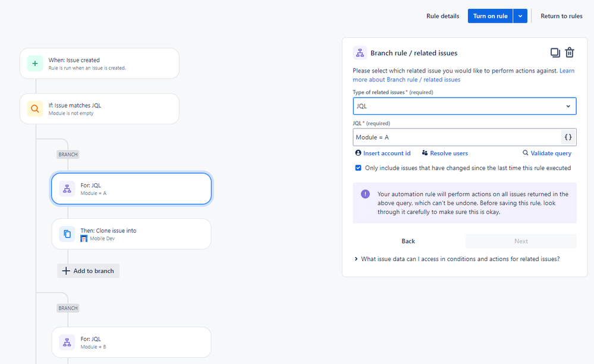
Task: Click the clone icon on Clone issue action
Action: 67,234
